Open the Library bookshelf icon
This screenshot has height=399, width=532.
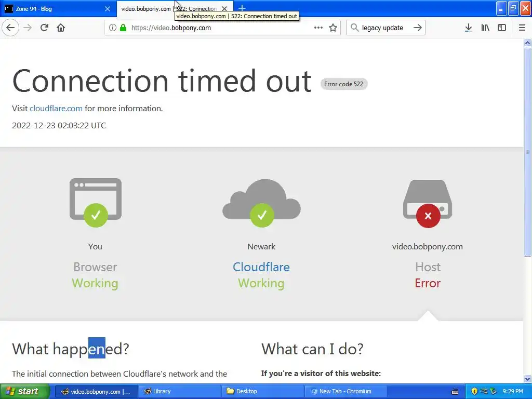coord(485,28)
